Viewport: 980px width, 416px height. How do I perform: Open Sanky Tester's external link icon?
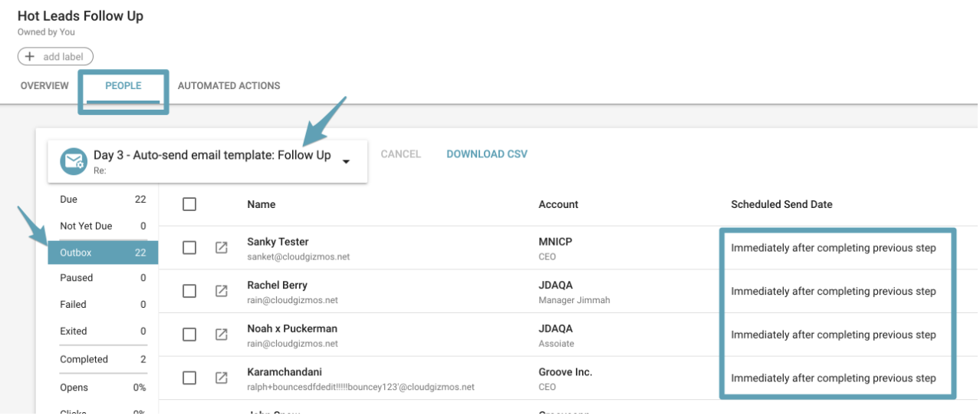[x=221, y=248]
